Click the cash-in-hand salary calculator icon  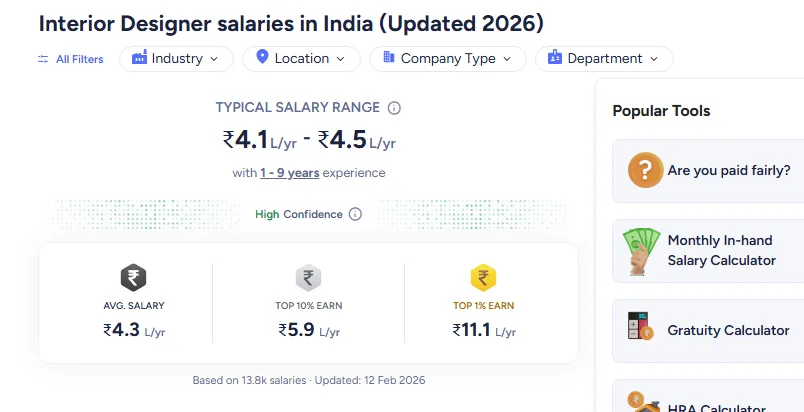(642, 251)
